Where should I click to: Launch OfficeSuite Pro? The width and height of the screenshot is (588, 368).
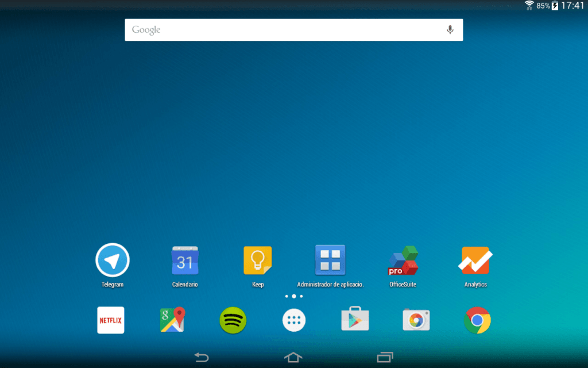tap(403, 260)
